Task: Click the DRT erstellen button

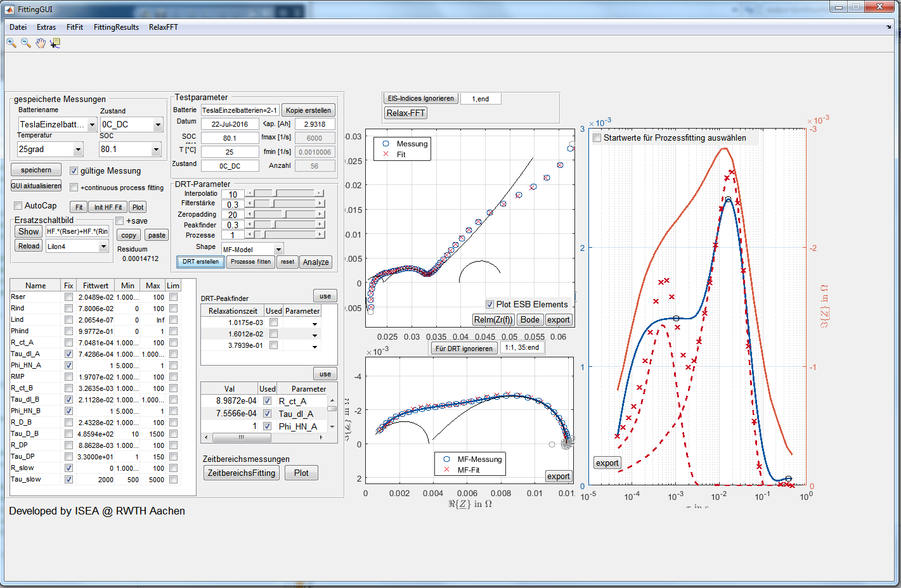Action: point(200,262)
